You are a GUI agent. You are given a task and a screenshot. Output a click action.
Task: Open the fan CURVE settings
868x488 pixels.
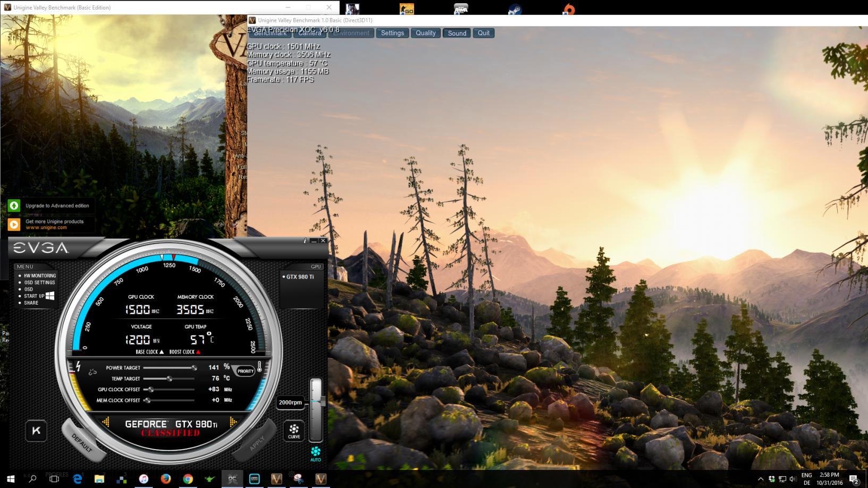coord(294,431)
